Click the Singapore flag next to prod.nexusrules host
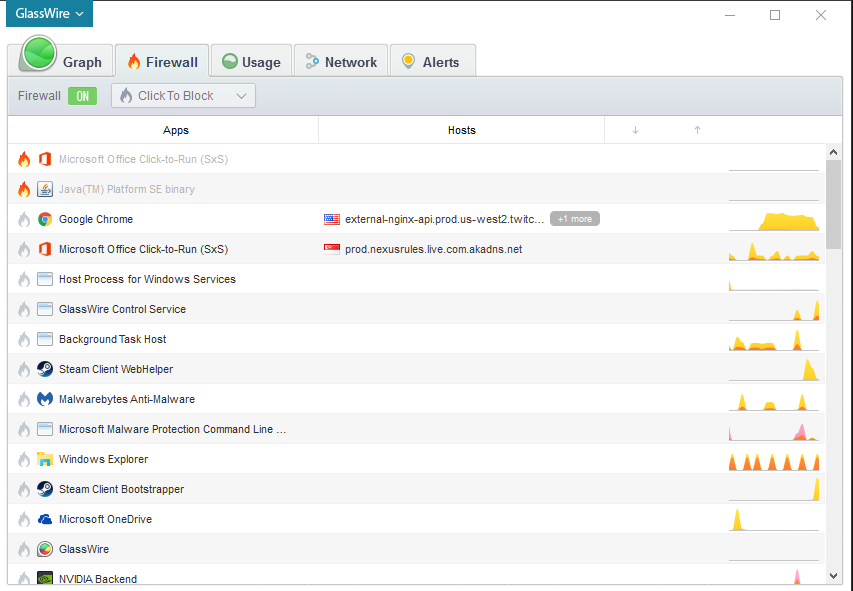 pyautogui.click(x=332, y=249)
